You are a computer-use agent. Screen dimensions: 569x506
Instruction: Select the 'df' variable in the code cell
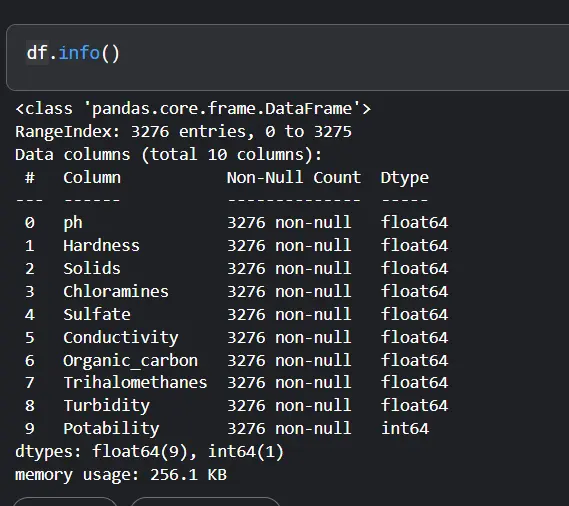point(37,53)
